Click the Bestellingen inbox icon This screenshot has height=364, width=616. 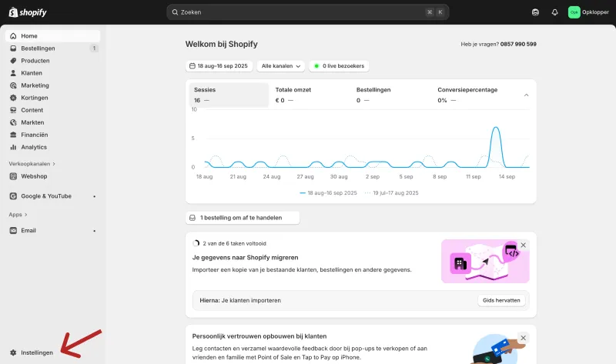click(13, 48)
